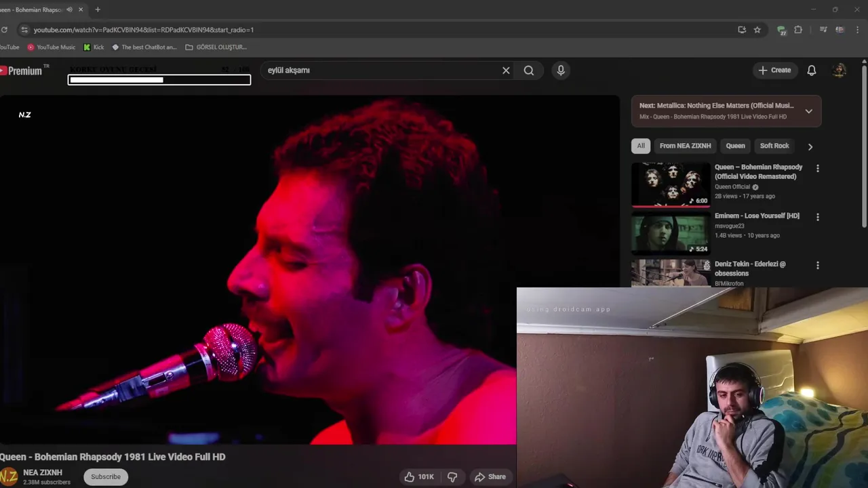Open the notifications bell

(812, 70)
